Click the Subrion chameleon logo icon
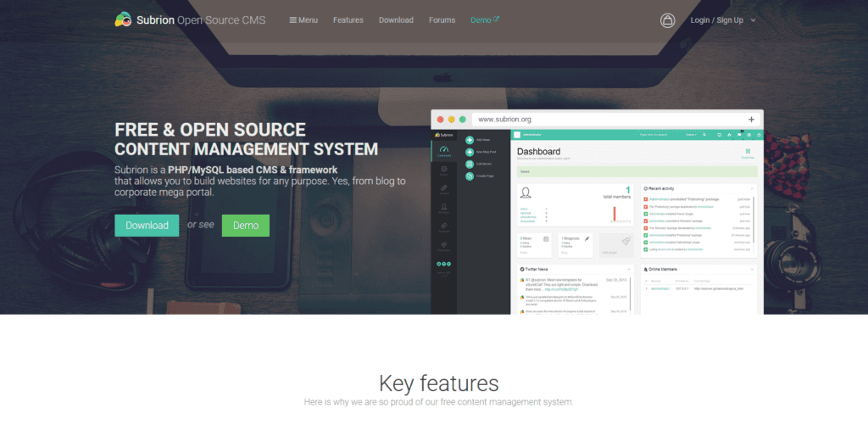 [x=123, y=20]
